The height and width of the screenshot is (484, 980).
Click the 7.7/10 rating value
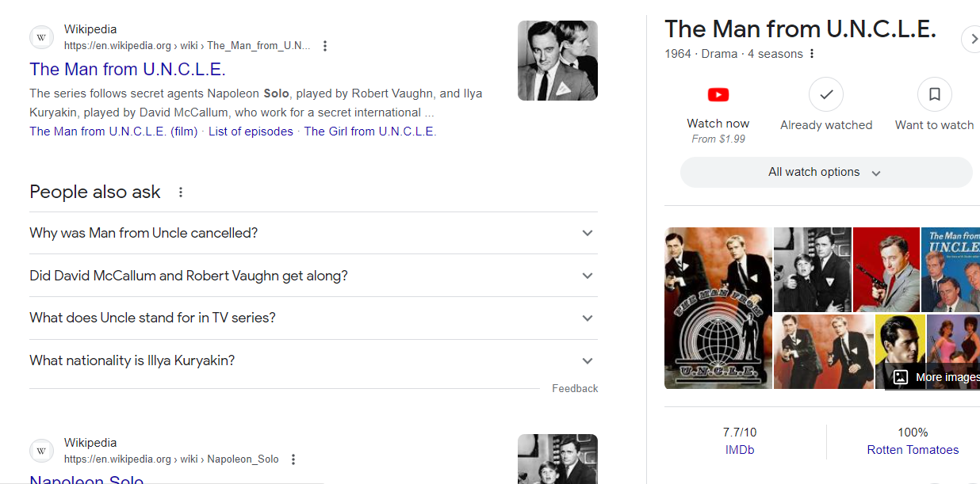point(740,433)
